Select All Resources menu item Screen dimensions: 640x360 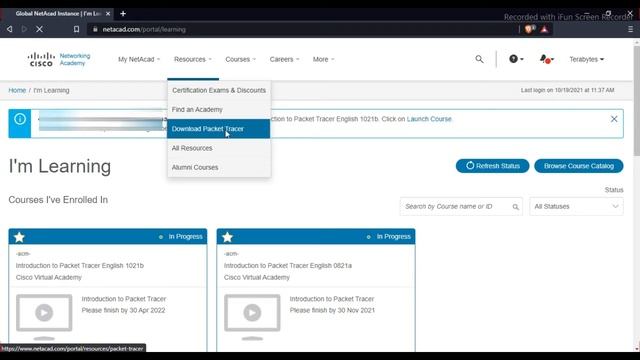click(x=219, y=148)
